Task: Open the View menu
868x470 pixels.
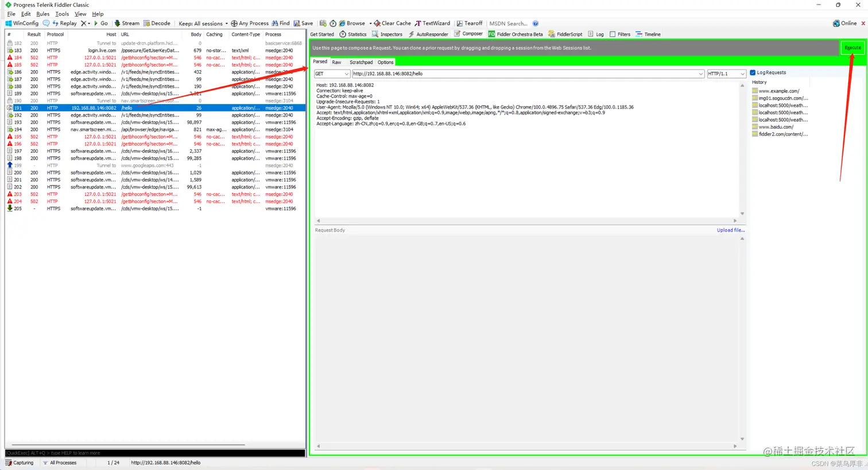Action: tap(80, 14)
